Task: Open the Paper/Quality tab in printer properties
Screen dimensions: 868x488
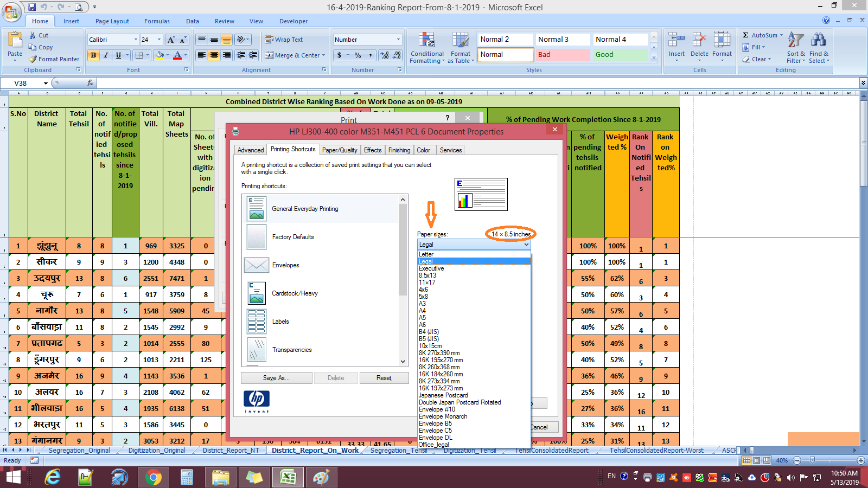Action: 340,150
